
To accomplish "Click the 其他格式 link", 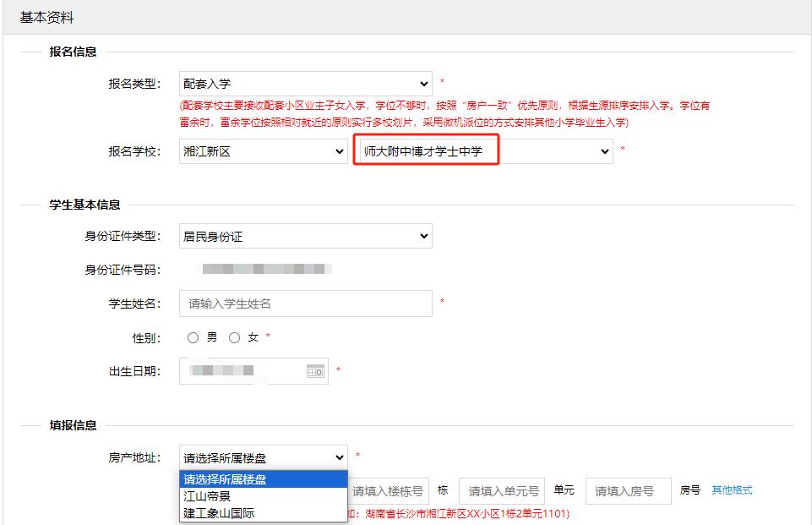I will click(x=732, y=490).
